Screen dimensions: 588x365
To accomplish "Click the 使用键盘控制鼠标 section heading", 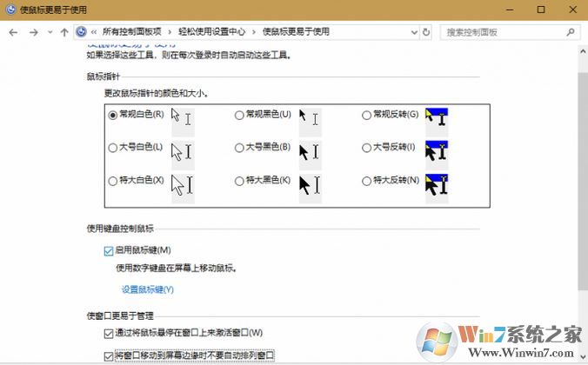I will tap(120, 229).
